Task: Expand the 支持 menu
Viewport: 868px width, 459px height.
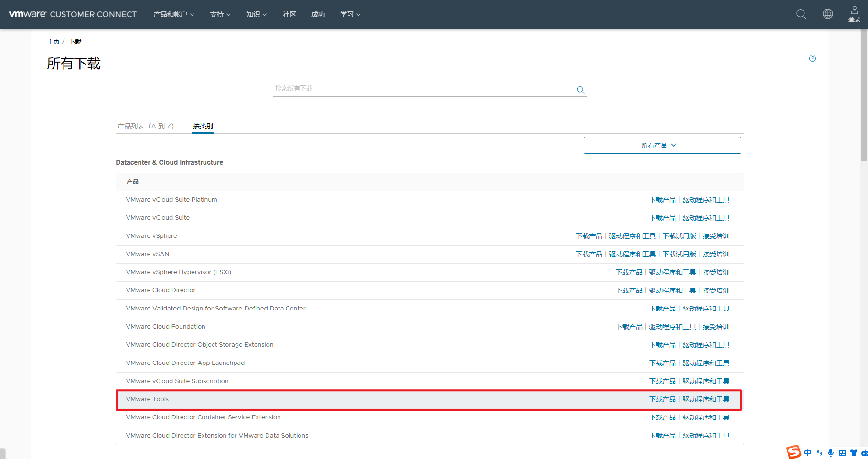Action: [x=220, y=14]
